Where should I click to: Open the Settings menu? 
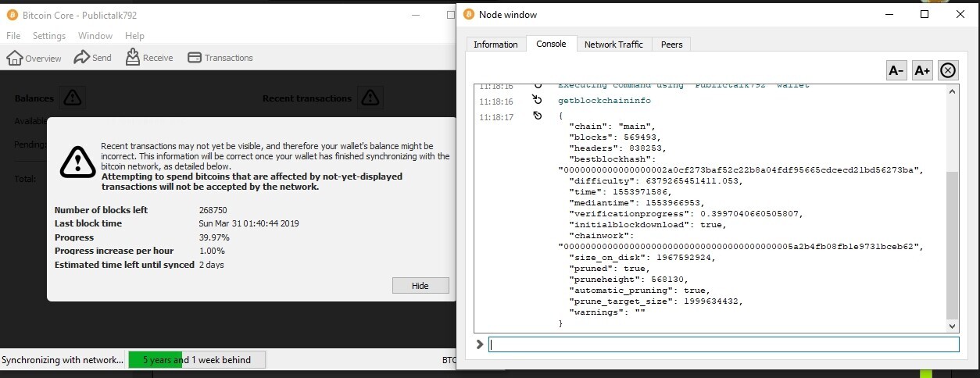(x=49, y=36)
